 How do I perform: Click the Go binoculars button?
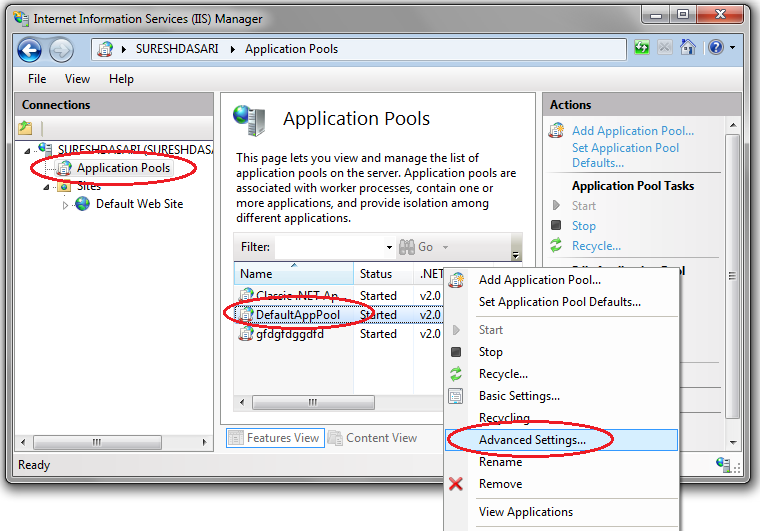(x=416, y=247)
